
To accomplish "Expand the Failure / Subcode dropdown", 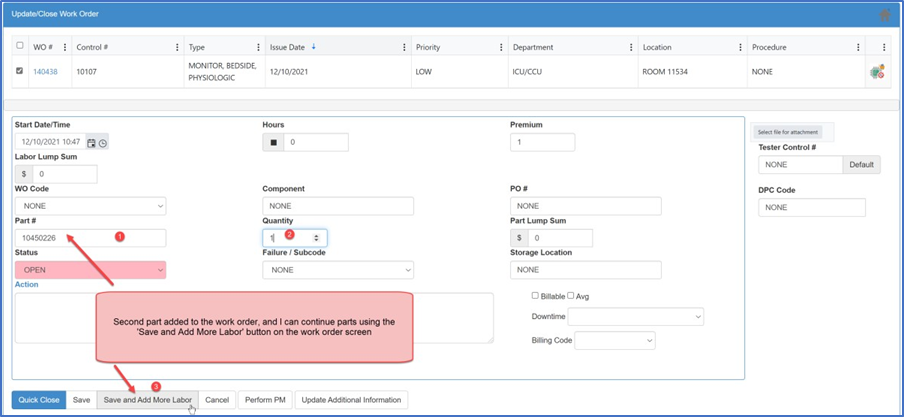I will click(x=338, y=269).
